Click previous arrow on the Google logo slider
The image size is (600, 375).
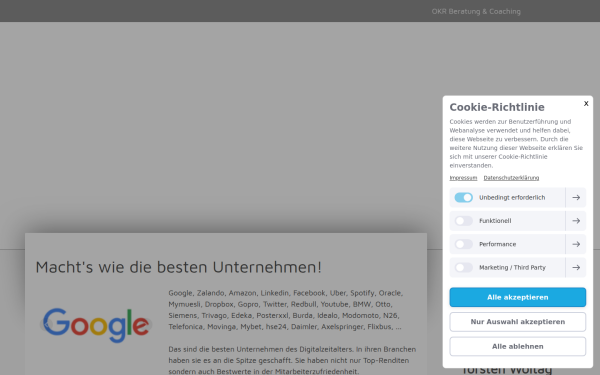(x=46, y=324)
